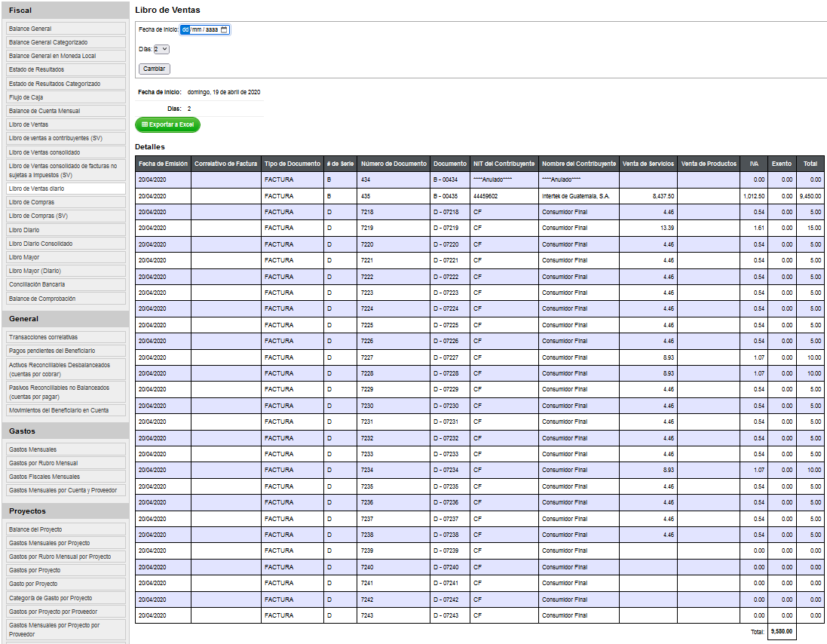827x644 pixels.
Task: Open the Días dropdown
Action: [x=161, y=49]
